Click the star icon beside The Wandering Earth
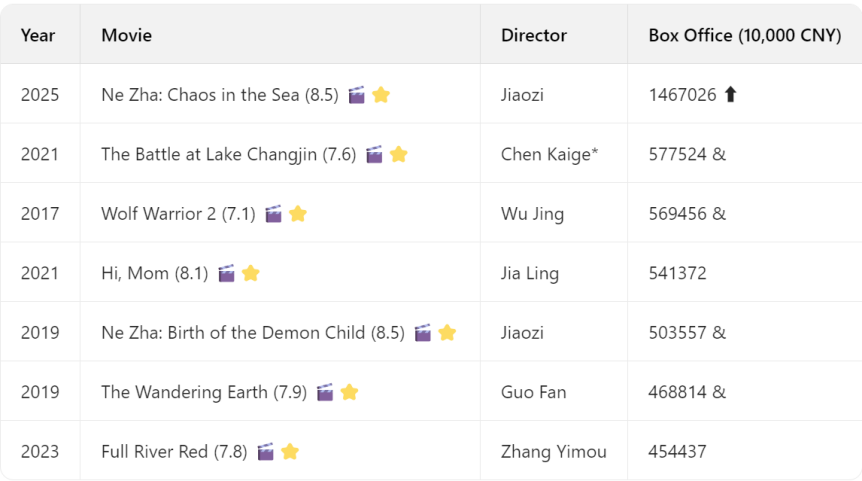This screenshot has height=481, width=862. (349, 392)
